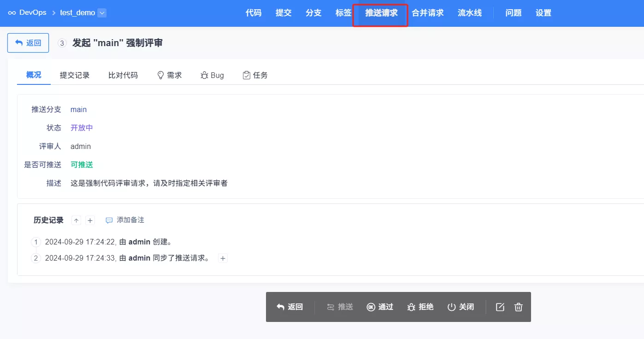Open the 设置 menu

click(x=544, y=13)
